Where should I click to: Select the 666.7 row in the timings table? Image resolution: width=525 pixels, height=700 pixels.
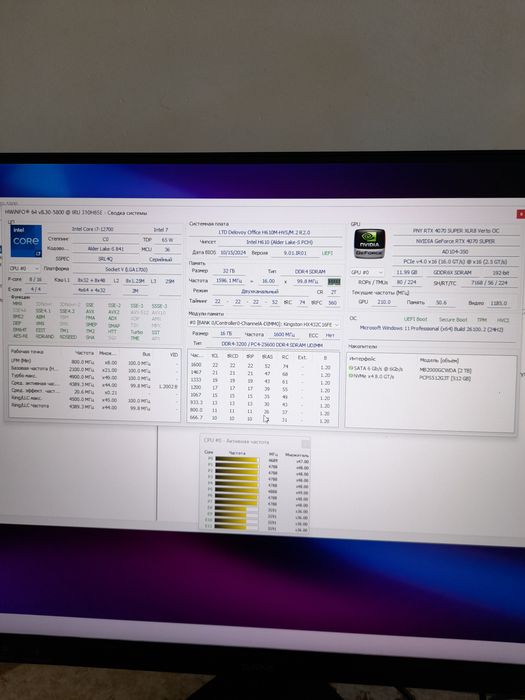coord(262,420)
